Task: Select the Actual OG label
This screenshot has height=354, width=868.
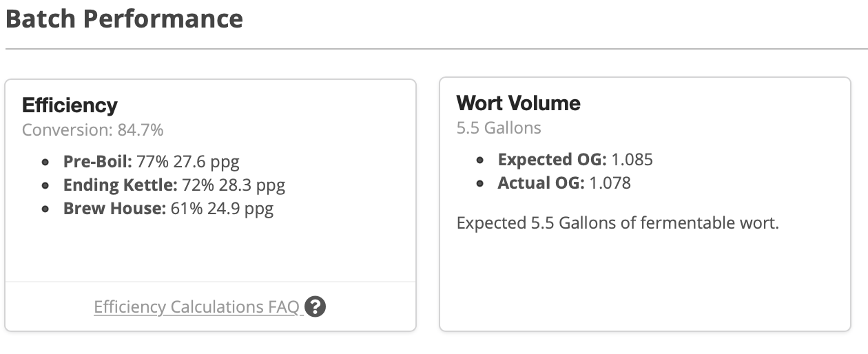Action: (x=541, y=183)
